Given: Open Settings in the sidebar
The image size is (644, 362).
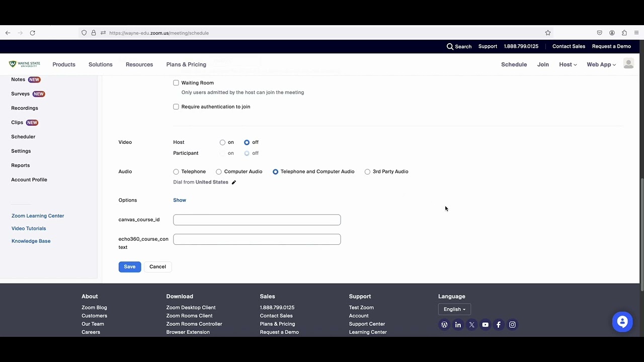Looking at the screenshot, I should 21,151.
